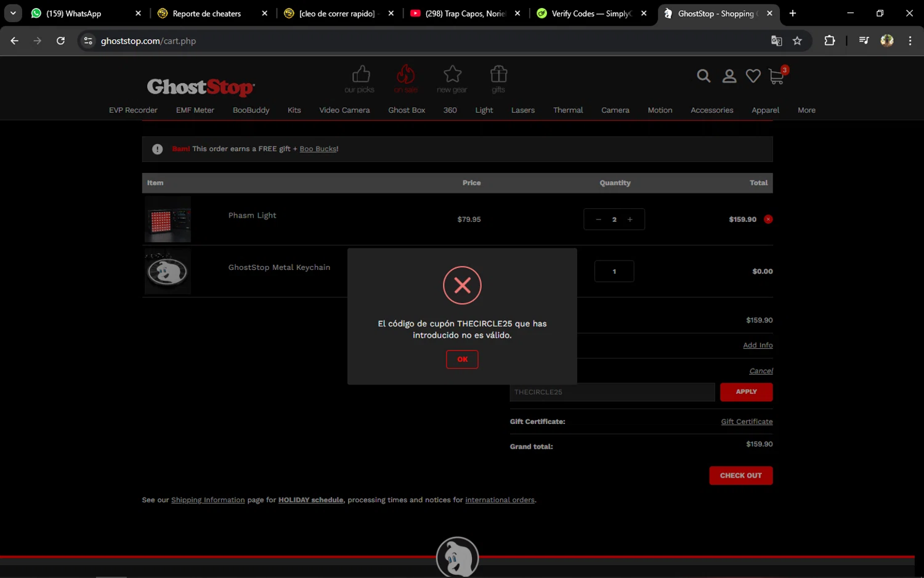Click the CHECK OUT button
Image resolution: width=924 pixels, height=578 pixels.
(x=740, y=476)
